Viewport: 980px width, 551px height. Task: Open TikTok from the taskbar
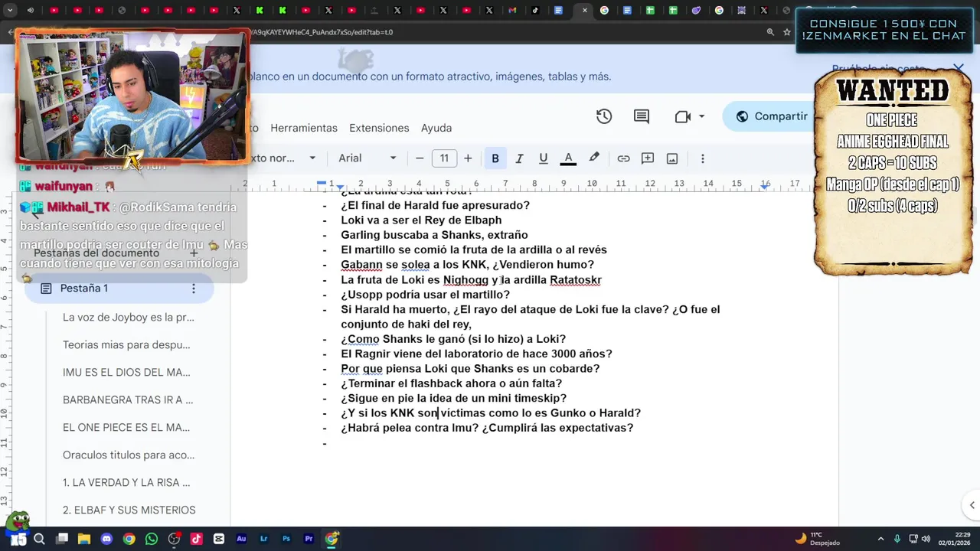tap(196, 539)
